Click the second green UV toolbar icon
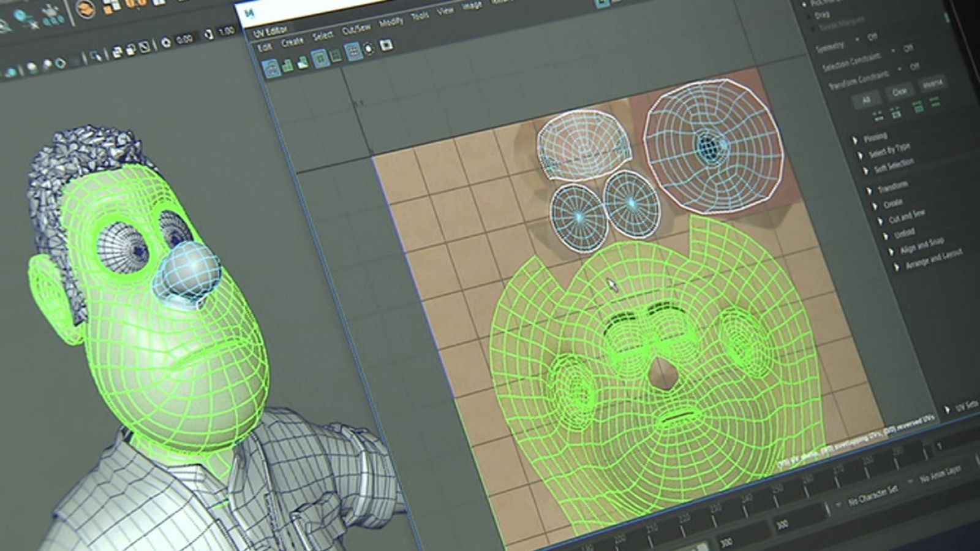The image size is (980, 551). pyautogui.click(x=287, y=65)
